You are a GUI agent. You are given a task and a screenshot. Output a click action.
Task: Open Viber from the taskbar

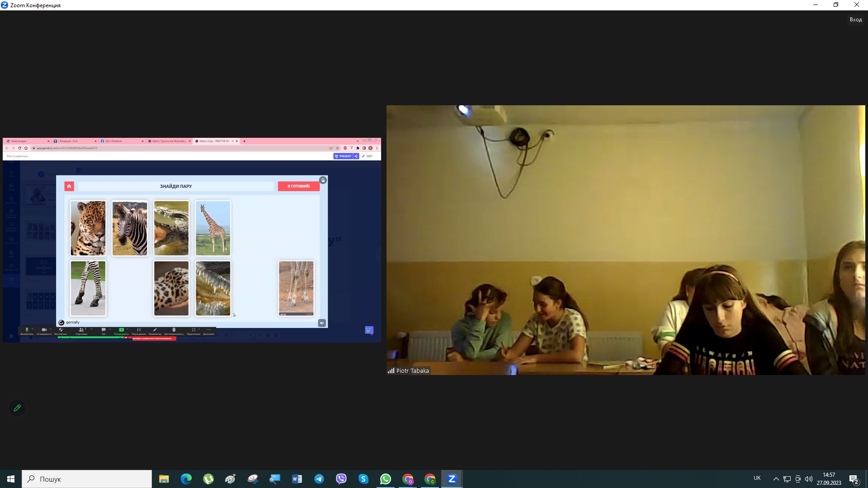tap(341, 479)
